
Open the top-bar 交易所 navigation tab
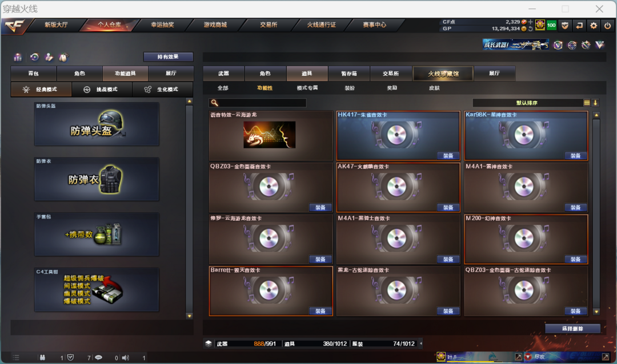click(x=269, y=25)
